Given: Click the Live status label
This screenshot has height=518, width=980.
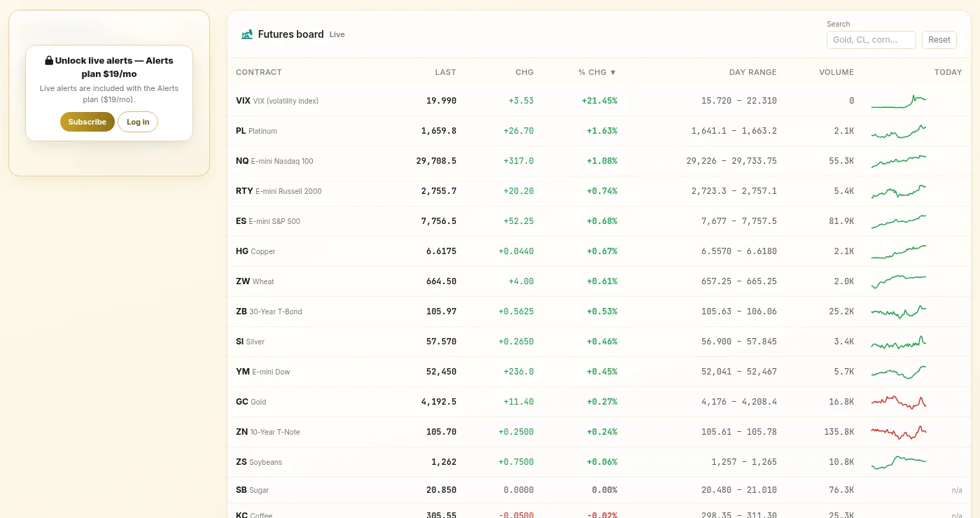Looking at the screenshot, I should 337,34.
